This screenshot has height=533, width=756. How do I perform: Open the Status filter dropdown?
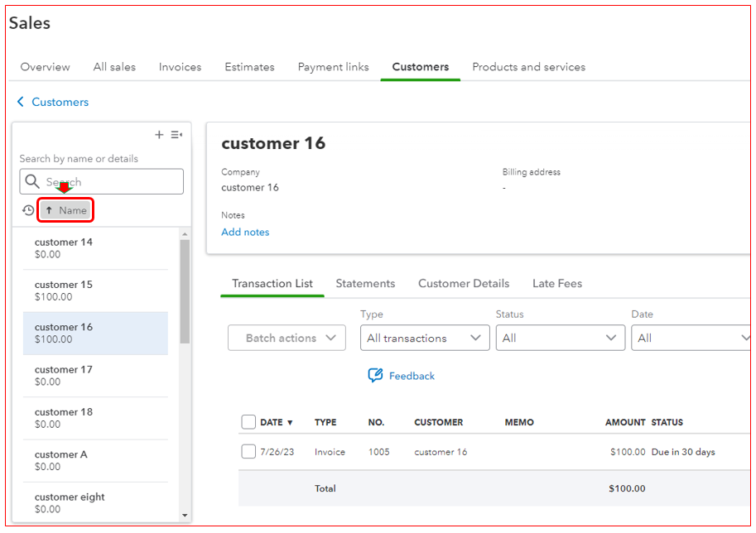coord(560,338)
